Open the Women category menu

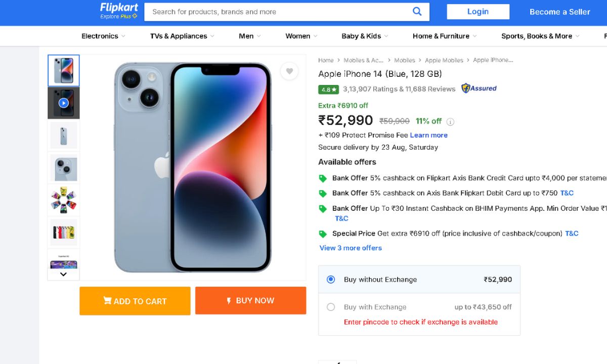[x=301, y=36]
